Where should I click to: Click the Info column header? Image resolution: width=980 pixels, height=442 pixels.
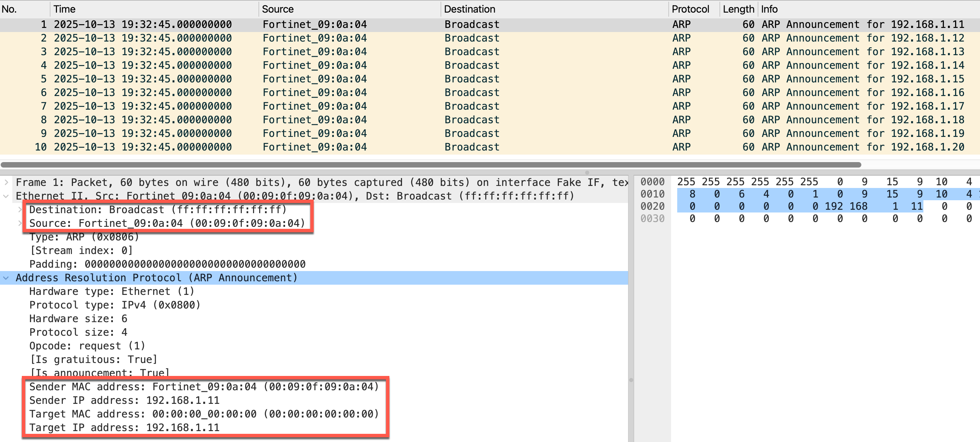[x=769, y=9]
